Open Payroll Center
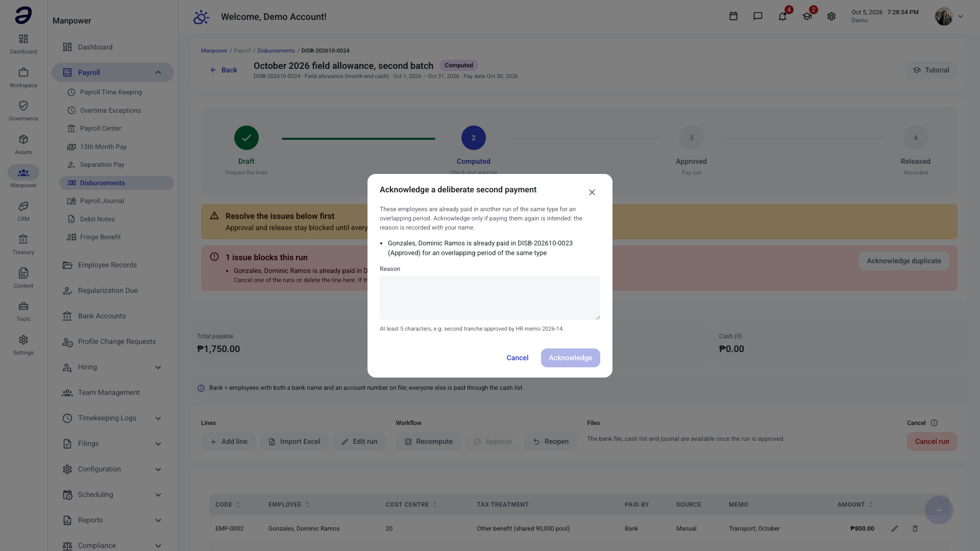 (116, 129)
